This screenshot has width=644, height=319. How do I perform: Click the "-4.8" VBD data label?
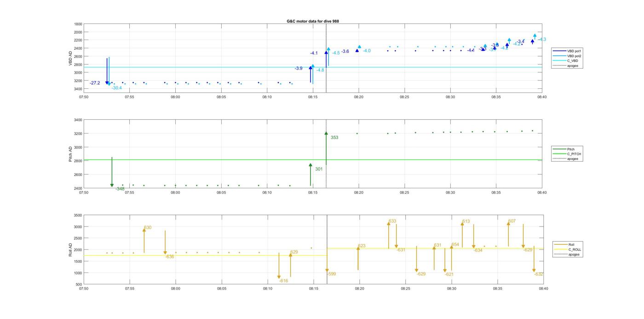(320, 70)
